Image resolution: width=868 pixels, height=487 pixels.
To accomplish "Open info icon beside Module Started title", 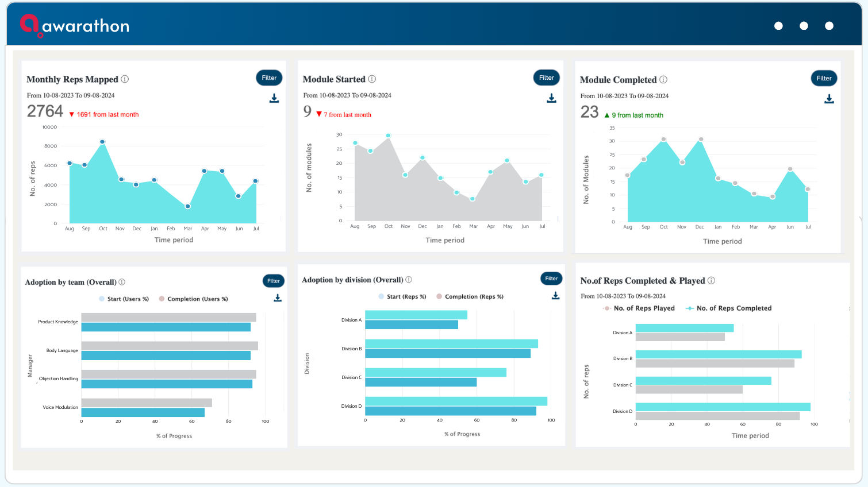I will (372, 79).
